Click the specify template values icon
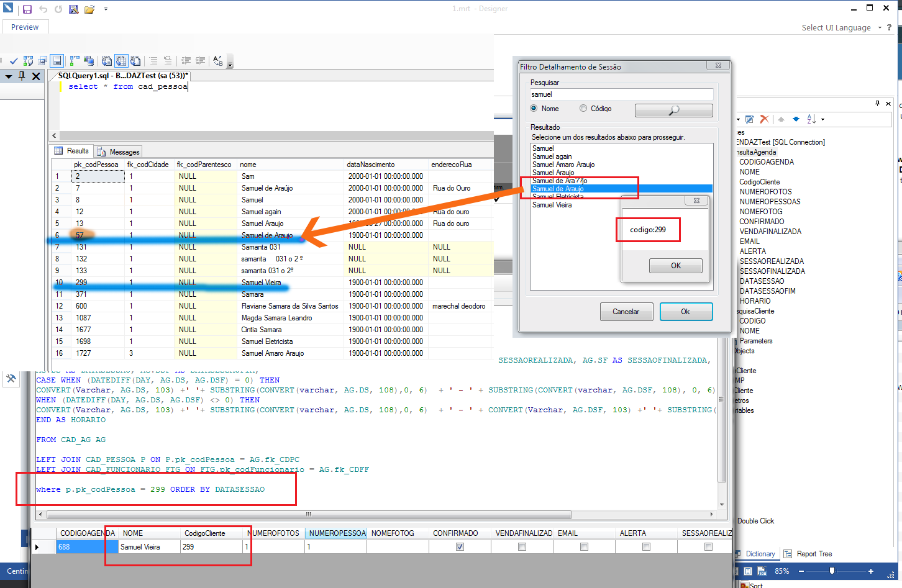The image size is (902, 588). [218, 61]
